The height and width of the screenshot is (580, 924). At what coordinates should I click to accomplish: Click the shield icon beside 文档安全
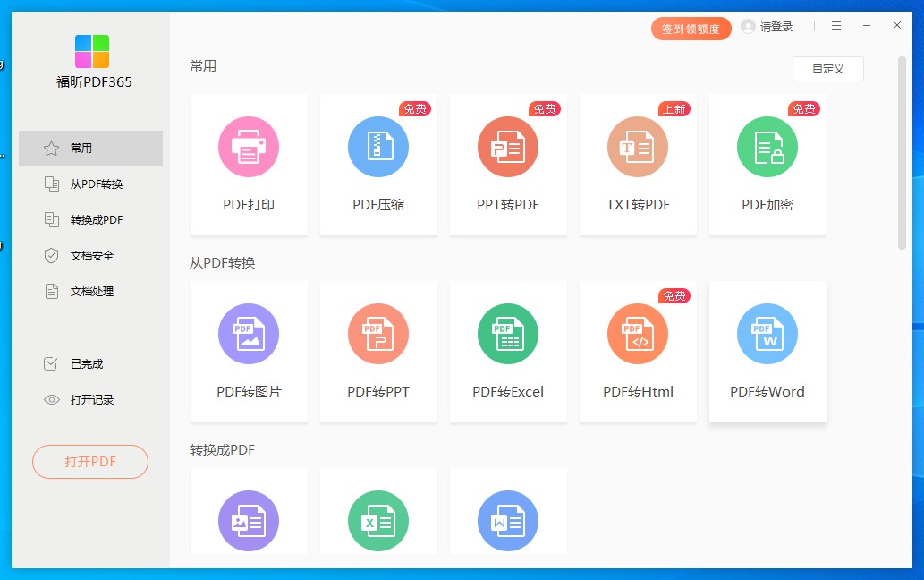pyautogui.click(x=51, y=256)
